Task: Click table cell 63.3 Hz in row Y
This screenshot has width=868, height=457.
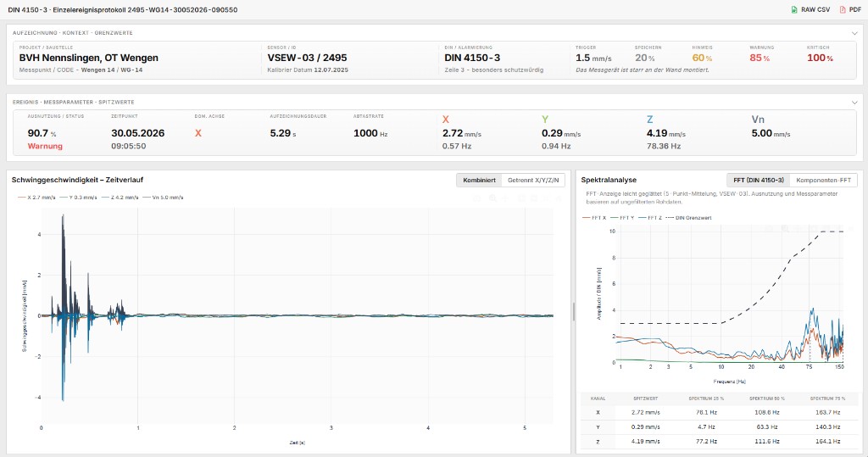Action: [x=767, y=427]
